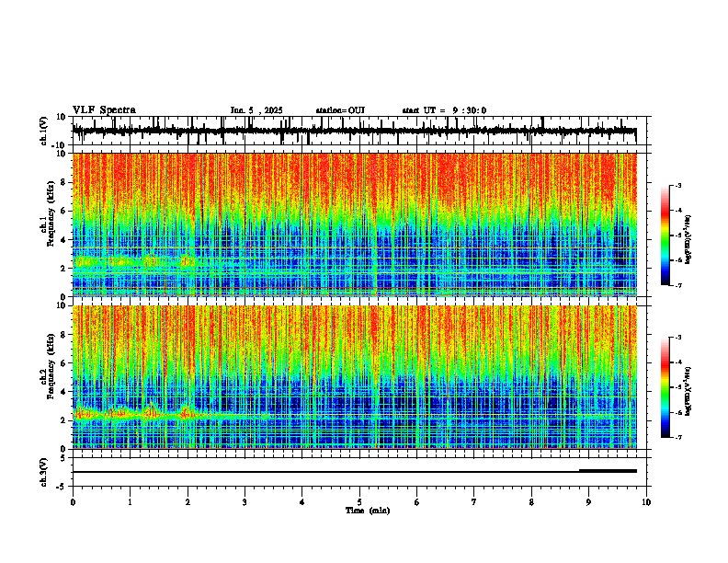The height and width of the screenshot is (563, 728).
Task: Click the time axis tick label 8
Action: [531, 502]
